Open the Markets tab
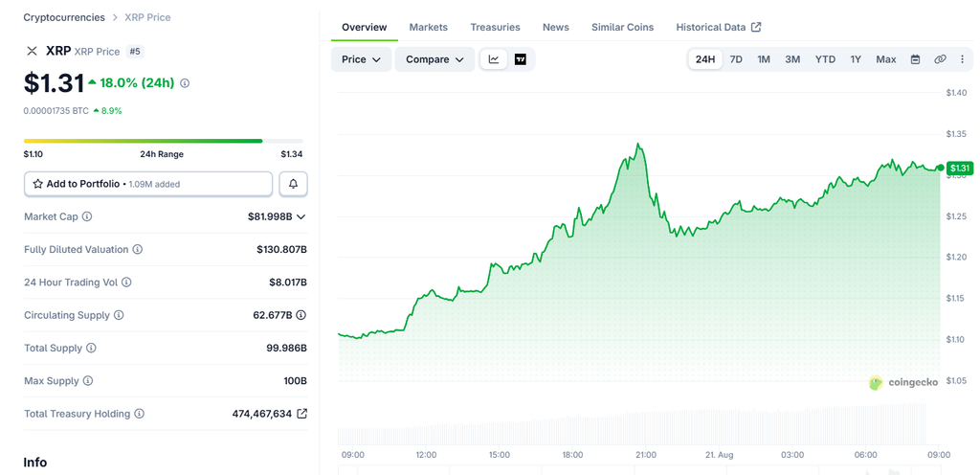 point(428,27)
